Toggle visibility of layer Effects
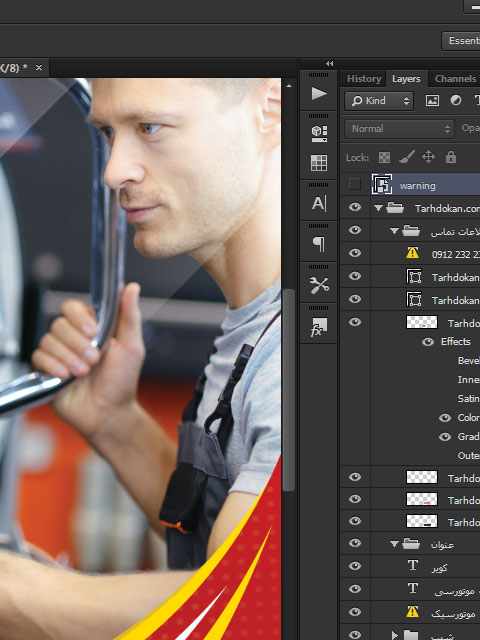480x640 pixels. pos(428,342)
